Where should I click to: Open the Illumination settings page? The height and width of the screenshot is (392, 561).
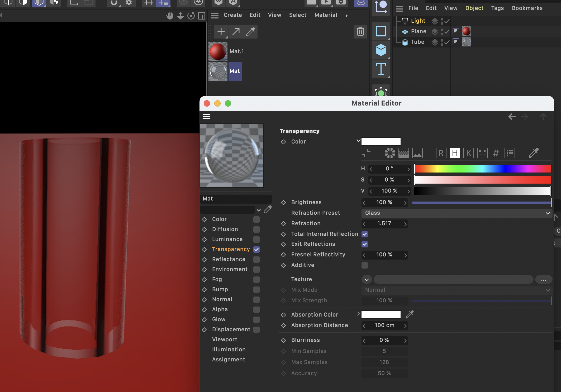229,349
